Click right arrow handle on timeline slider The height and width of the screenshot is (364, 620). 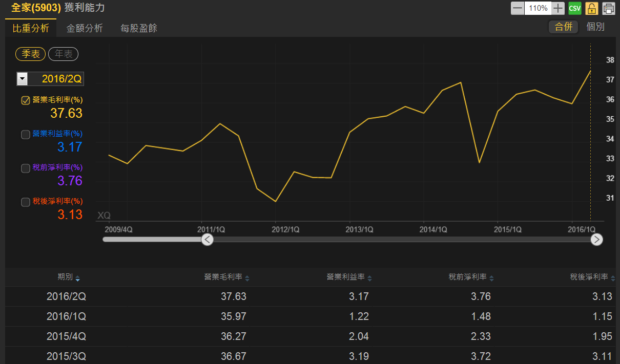tap(596, 239)
